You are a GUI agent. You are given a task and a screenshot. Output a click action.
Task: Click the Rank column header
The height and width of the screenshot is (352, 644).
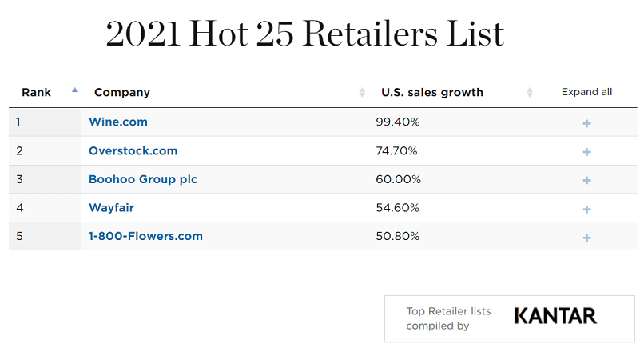36,92
